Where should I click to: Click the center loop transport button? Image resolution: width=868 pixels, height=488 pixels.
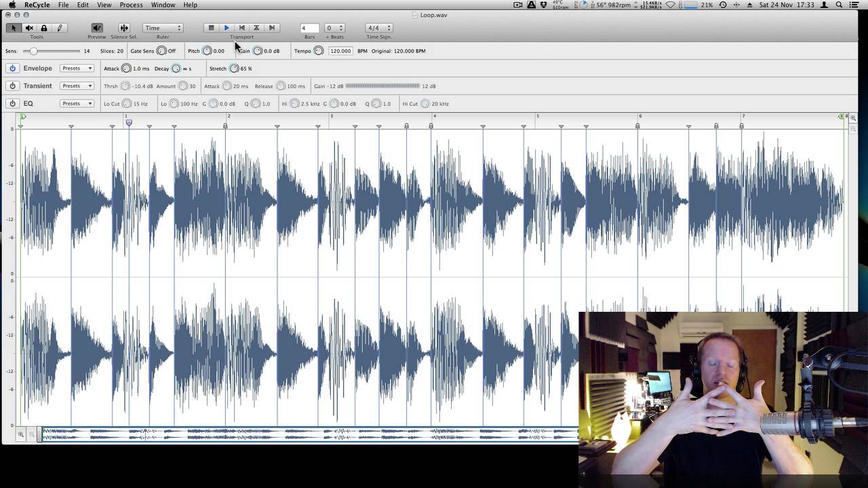pyautogui.click(x=256, y=28)
